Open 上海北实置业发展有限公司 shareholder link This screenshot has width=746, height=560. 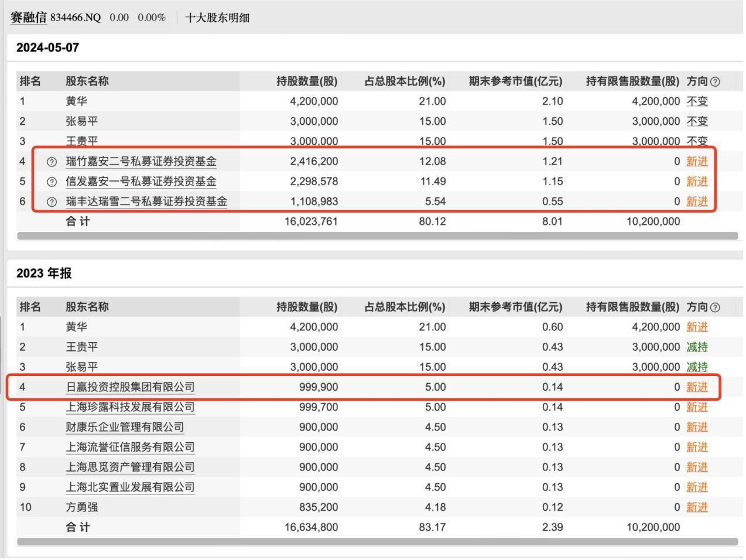(130, 487)
